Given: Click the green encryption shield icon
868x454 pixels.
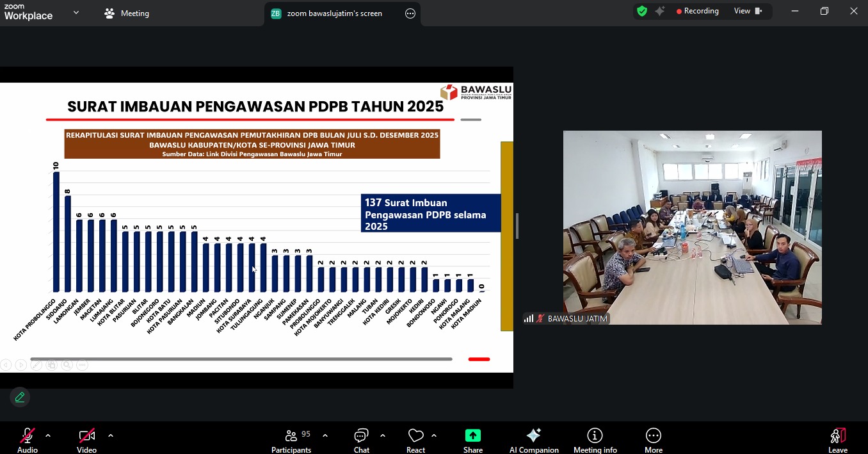Looking at the screenshot, I should pos(642,12).
